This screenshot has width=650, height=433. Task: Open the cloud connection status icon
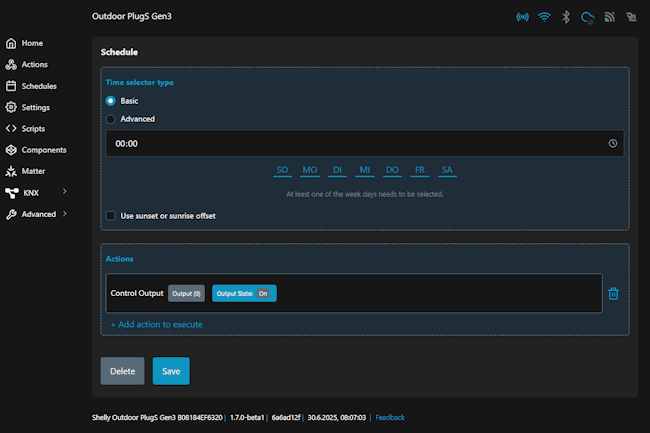click(588, 17)
